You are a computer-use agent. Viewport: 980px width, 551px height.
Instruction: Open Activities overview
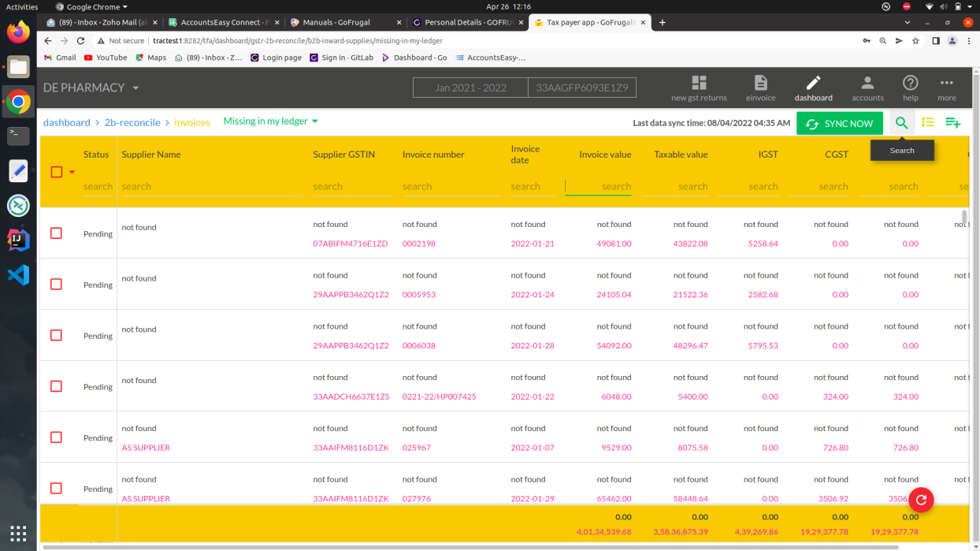coord(22,6)
